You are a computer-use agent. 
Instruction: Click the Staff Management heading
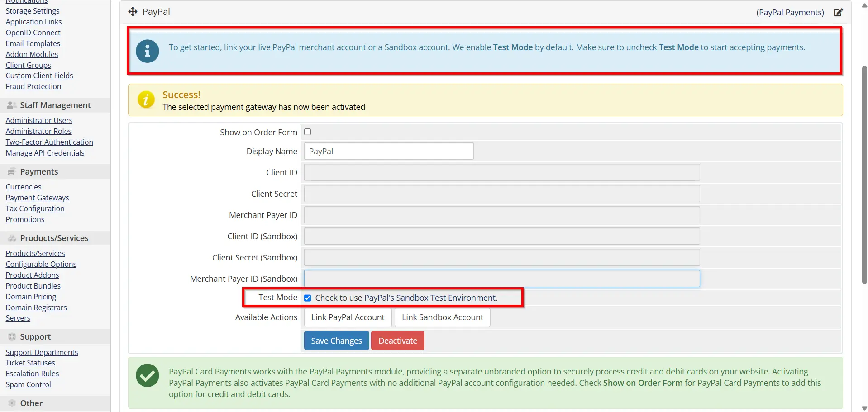click(x=55, y=105)
